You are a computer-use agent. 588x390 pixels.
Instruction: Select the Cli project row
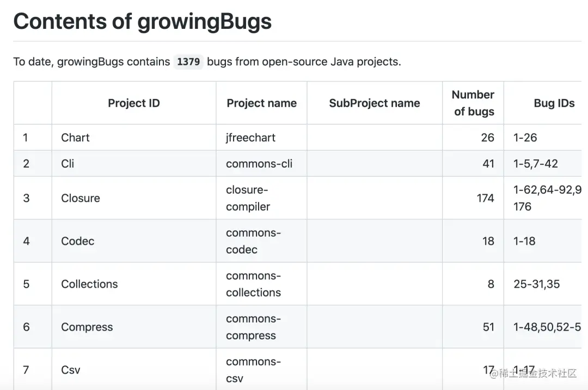[x=297, y=164]
